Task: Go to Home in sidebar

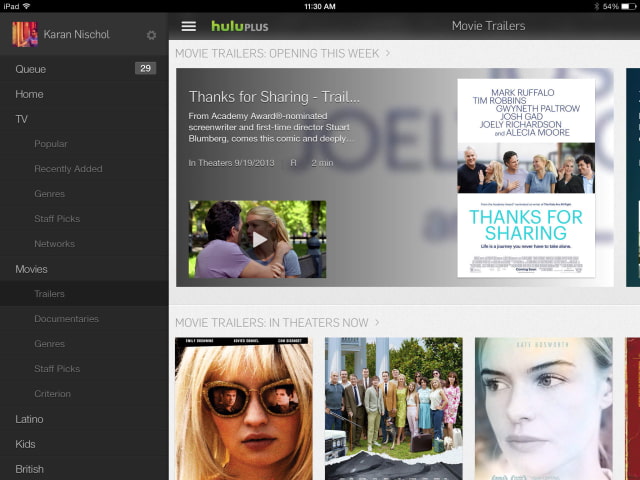Action: click(29, 94)
